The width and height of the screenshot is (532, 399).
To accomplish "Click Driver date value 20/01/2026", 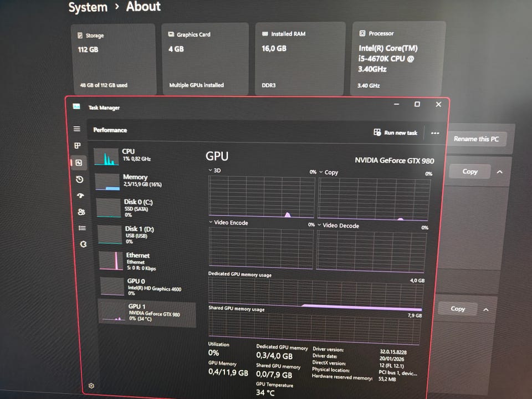I will [392, 359].
